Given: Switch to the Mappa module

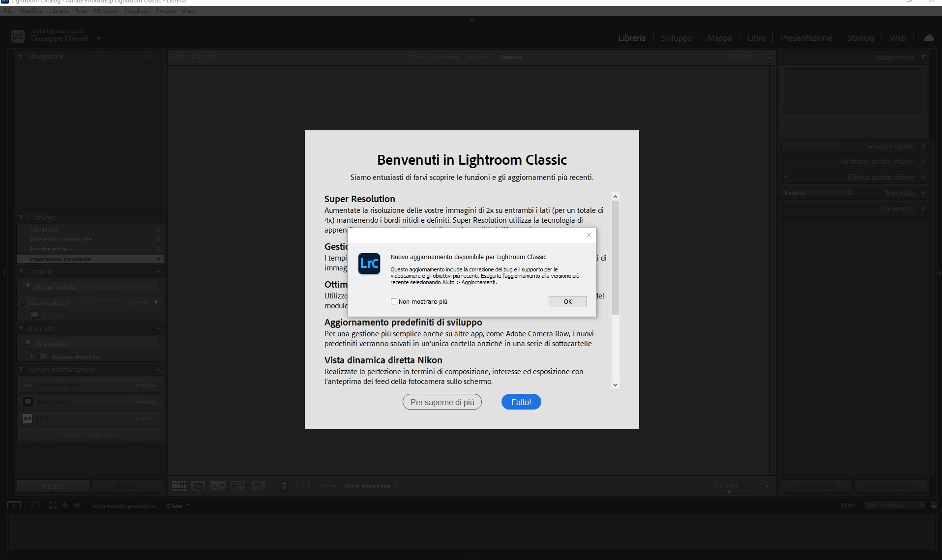Looking at the screenshot, I should tap(719, 38).
